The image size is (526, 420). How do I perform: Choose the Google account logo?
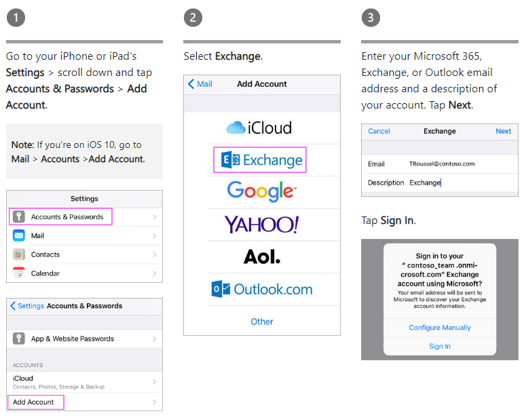tap(262, 191)
